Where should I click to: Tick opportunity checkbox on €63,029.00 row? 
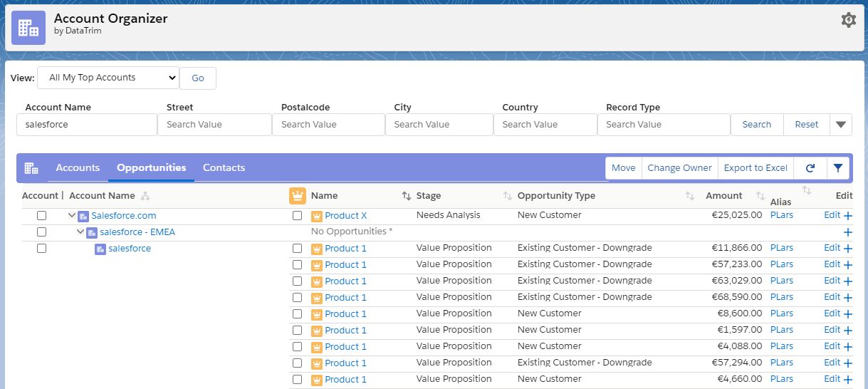coord(298,281)
